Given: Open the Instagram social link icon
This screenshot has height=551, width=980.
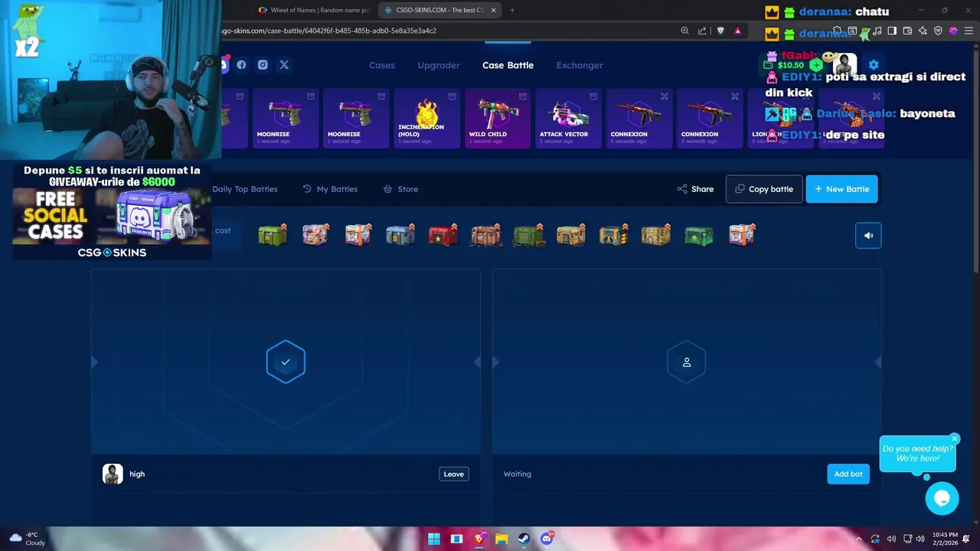Looking at the screenshot, I should (x=263, y=65).
